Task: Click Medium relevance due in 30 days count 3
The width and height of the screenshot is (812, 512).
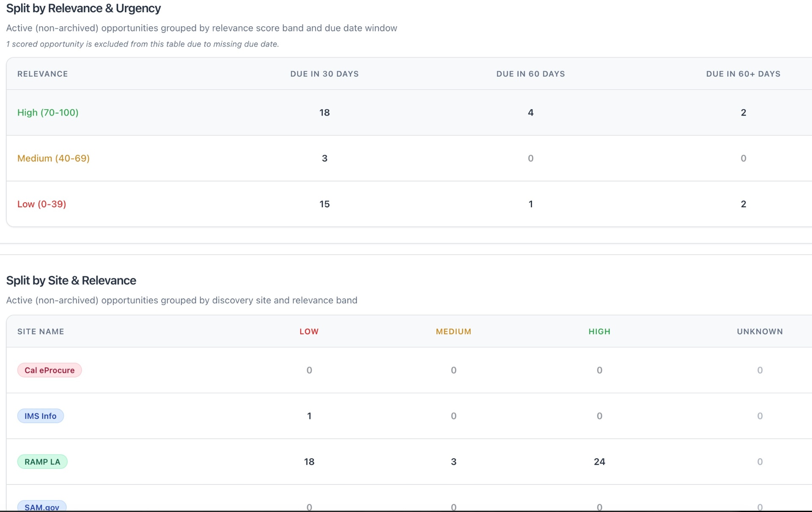Action: (x=324, y=158)
